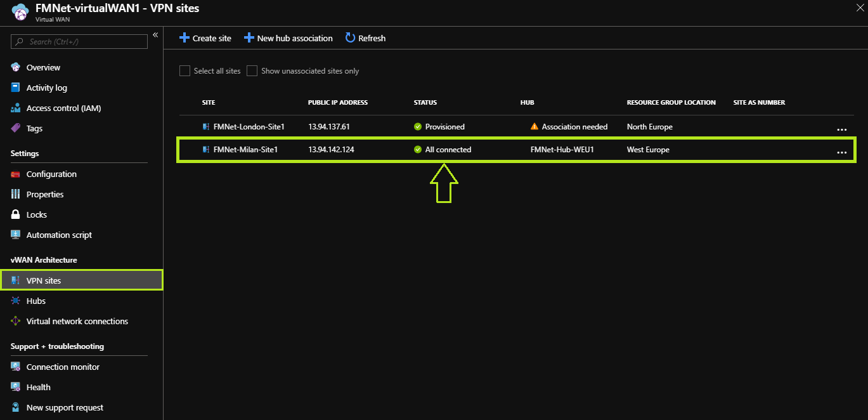Click the plus icon for New hub association
Viewport: 868px width, 420px height.
pos(249,38)
